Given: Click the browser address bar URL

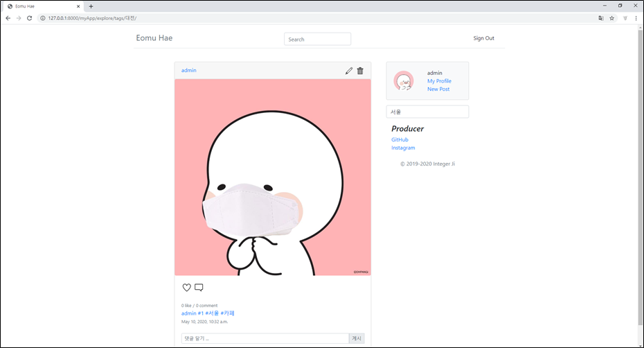Looking at the screenshot, I should click(x=92, y=18).
